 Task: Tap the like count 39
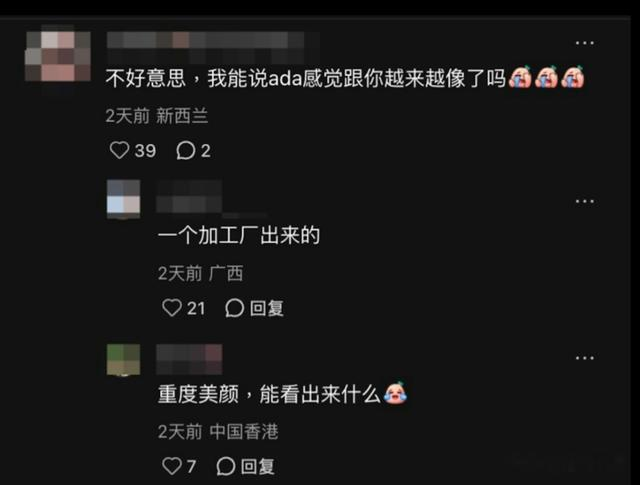pos(145,151)
